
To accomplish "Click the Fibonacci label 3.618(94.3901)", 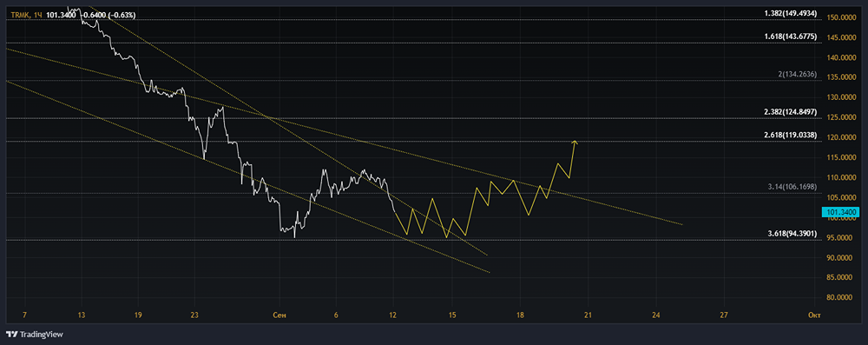I will tap(792, 234).
